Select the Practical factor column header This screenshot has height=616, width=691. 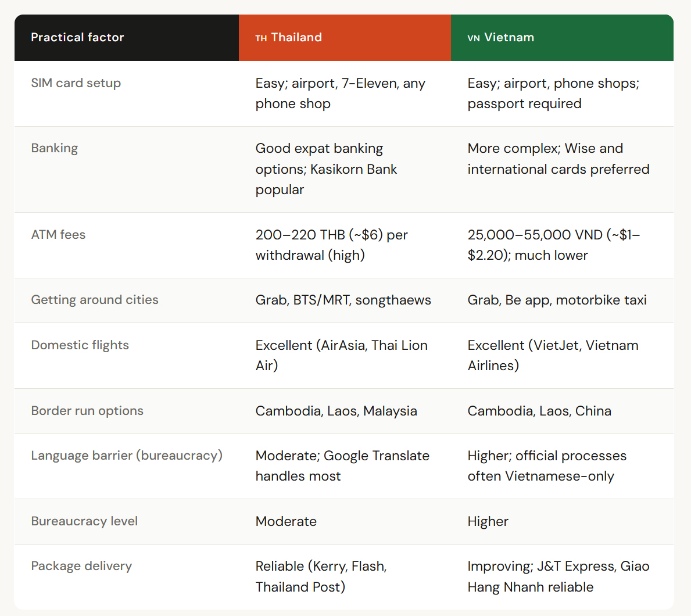[77, 38]
